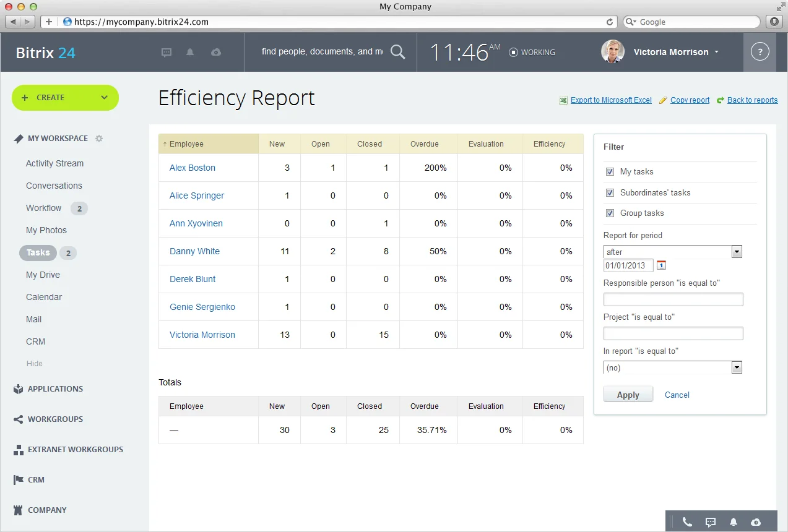This screenshot has width=788, height=532.
Task: Open notifications bell in top header
Action: [190, 53]
